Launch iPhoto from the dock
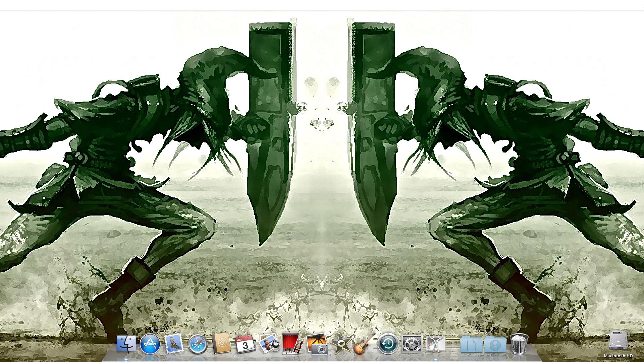 click(317, 344)
